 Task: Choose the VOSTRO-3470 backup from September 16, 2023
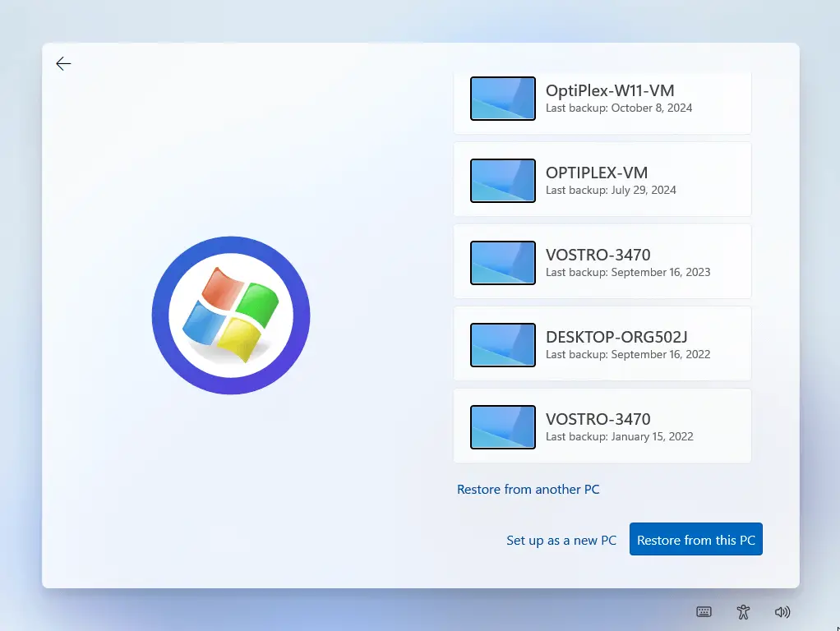(x=602, y=261)
